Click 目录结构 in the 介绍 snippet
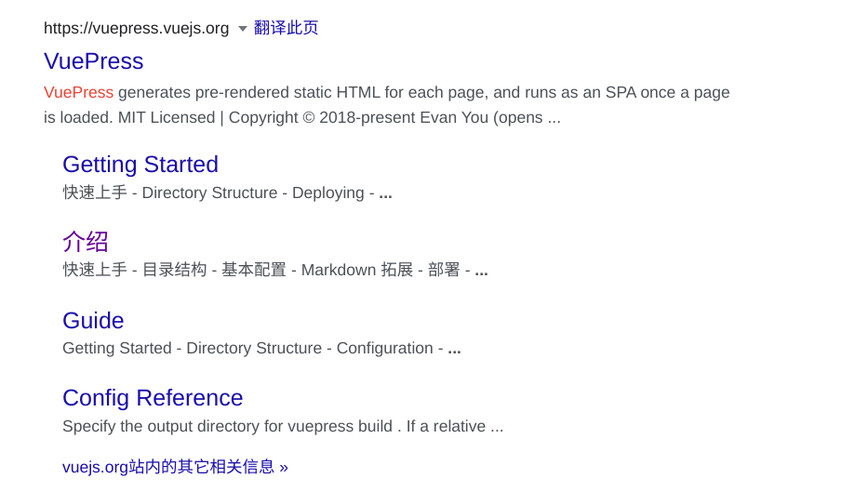The width and height of the screenshot is (868, 492). (x=175, y=270)
